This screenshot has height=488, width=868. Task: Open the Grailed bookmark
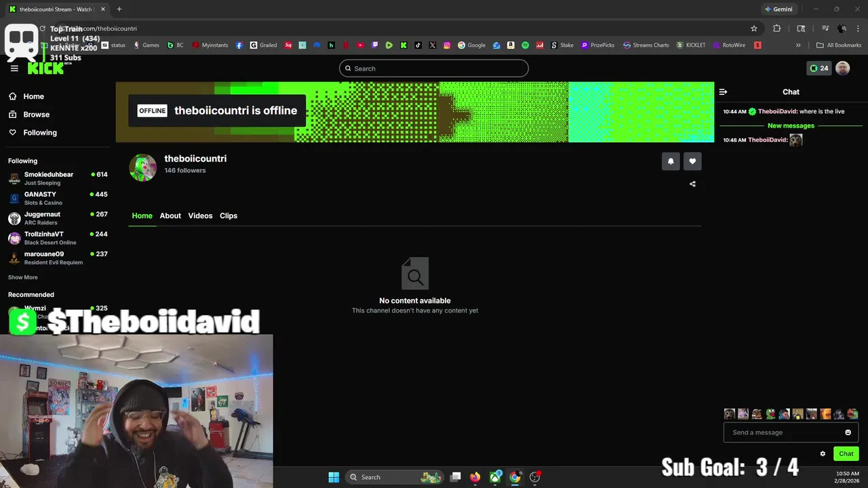(264, 45)
